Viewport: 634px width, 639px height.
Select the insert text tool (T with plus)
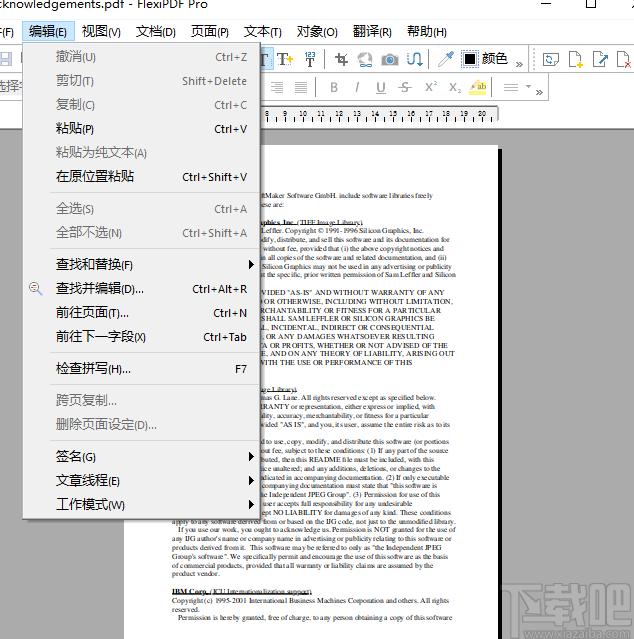(285, 59)
